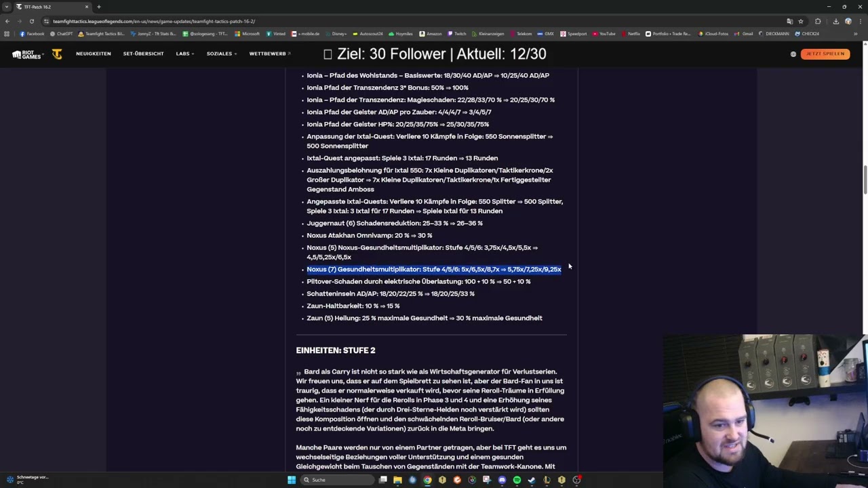
Task: Open Chrome extensions puzzle icon
Action: click(818, 21)
